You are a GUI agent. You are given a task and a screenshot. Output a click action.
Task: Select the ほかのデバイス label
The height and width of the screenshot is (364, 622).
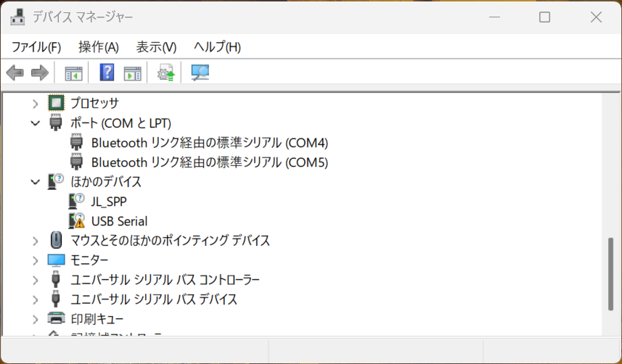coord(106,181)
